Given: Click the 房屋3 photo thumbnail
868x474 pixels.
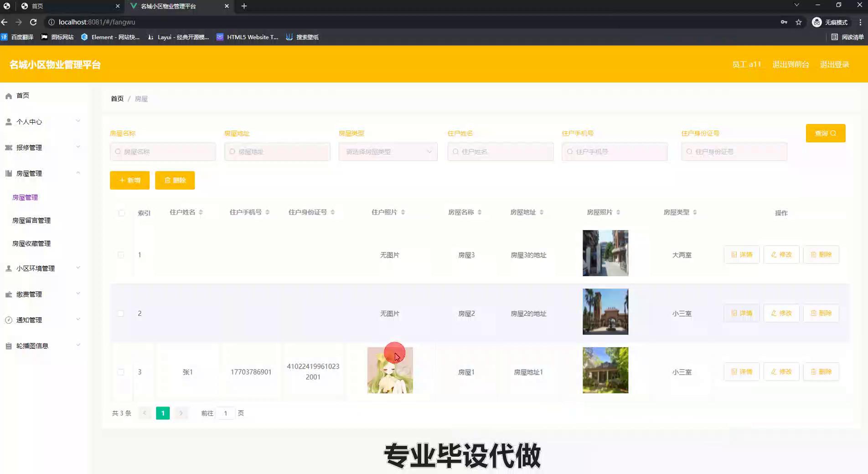Looking at the screenshot, I should point(605,253).
